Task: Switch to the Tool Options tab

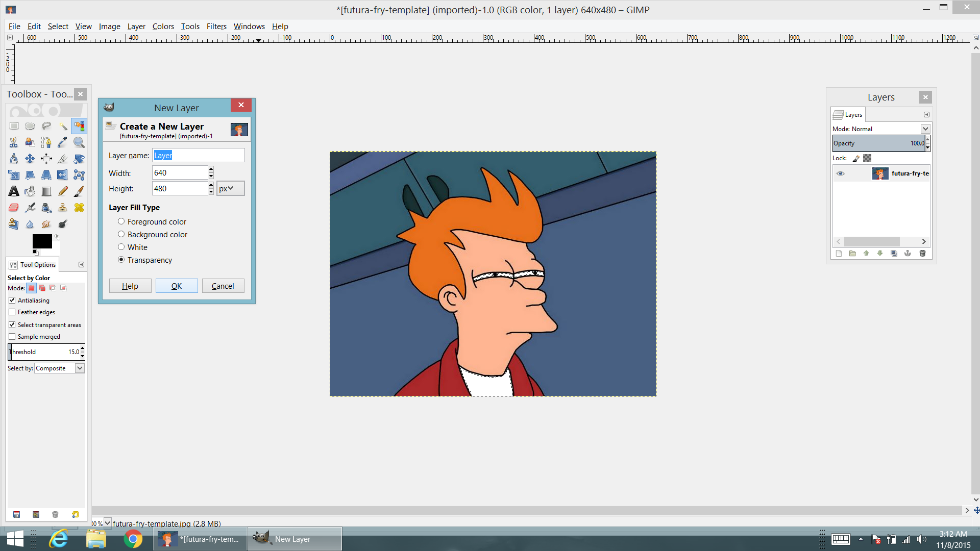Action: 33,264
